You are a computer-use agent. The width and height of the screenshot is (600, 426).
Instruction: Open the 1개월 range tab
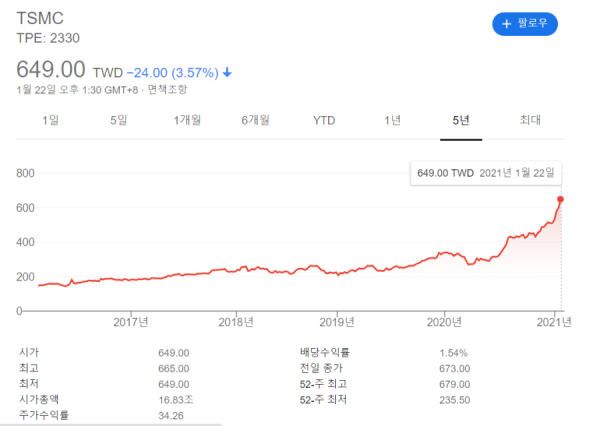(x=187, y=120)
